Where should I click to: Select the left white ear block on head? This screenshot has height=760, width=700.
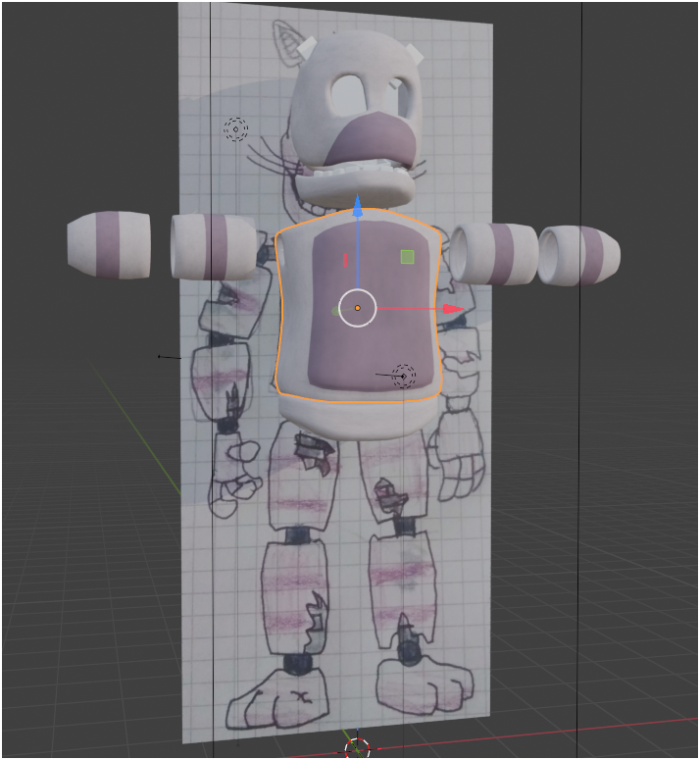pyautogui.click(x=308, y=47)
